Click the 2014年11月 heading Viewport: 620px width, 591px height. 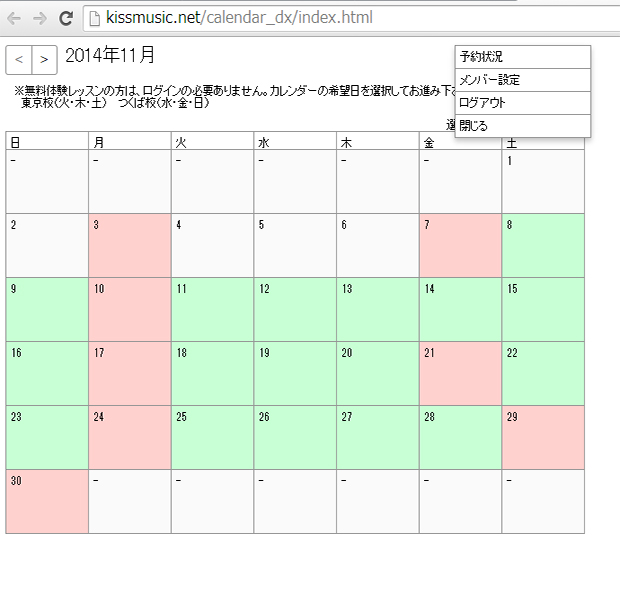point(110,55)
